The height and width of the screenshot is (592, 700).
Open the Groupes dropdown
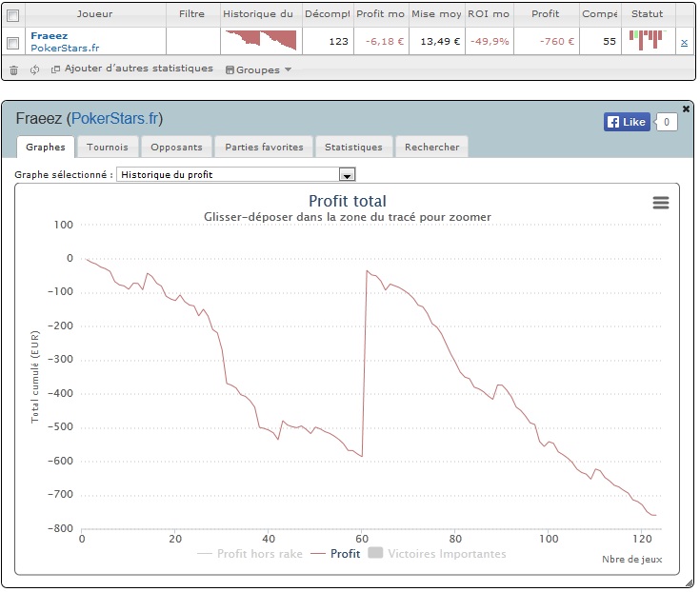258,69
